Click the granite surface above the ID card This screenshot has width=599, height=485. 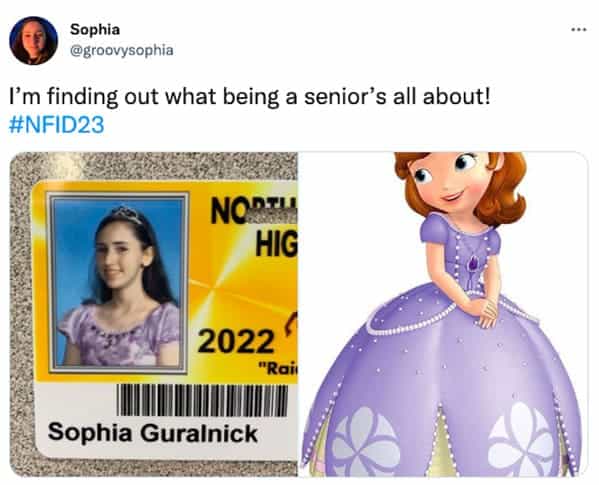click(x=153, y=166)
